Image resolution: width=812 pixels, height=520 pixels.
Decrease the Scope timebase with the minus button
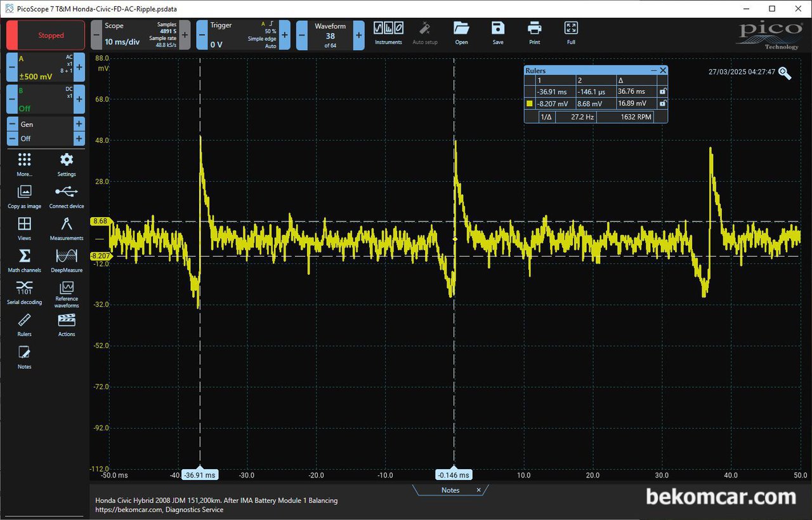point(96,35)
